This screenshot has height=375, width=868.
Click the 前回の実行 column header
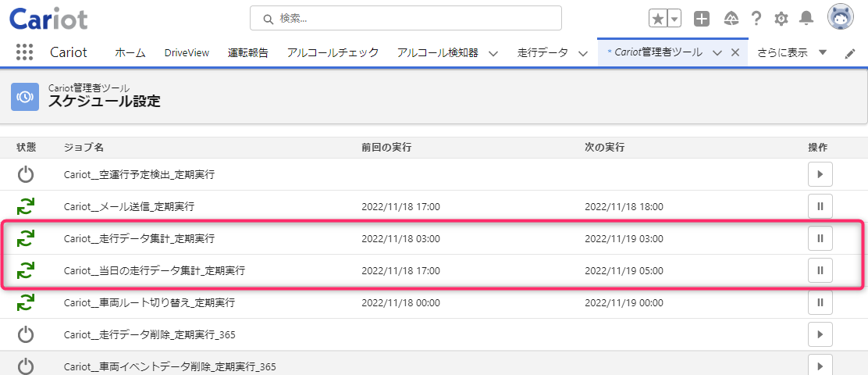point(386,148)
